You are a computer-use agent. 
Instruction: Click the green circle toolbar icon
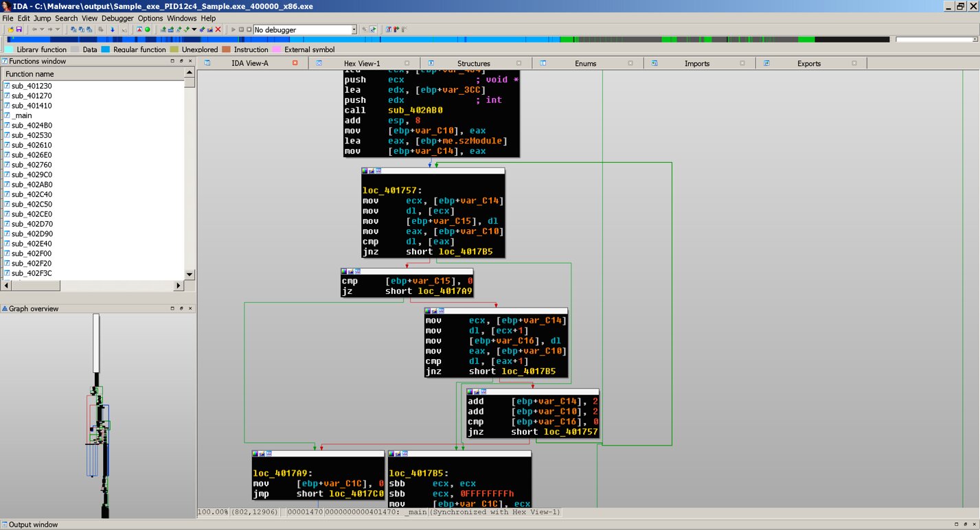[x=147, y=30]
